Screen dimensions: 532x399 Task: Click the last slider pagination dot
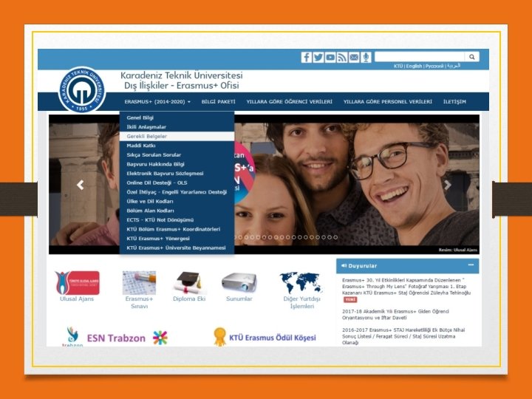point(335,237)
